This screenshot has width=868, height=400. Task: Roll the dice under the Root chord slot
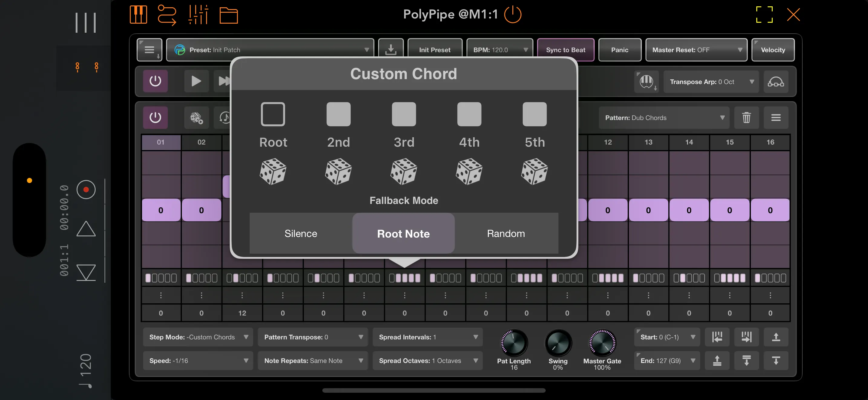pos(273,172)
